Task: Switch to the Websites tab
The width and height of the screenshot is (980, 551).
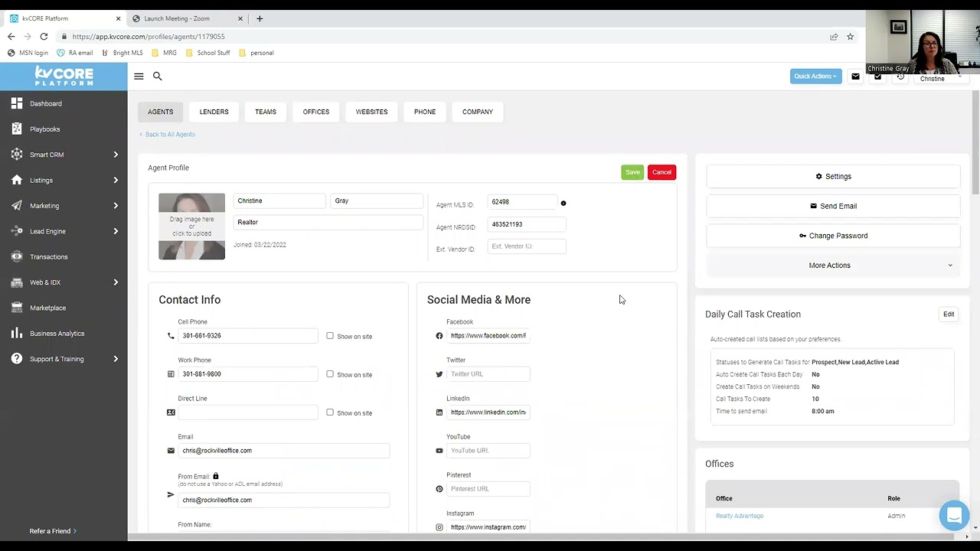Action: (371, 112)
